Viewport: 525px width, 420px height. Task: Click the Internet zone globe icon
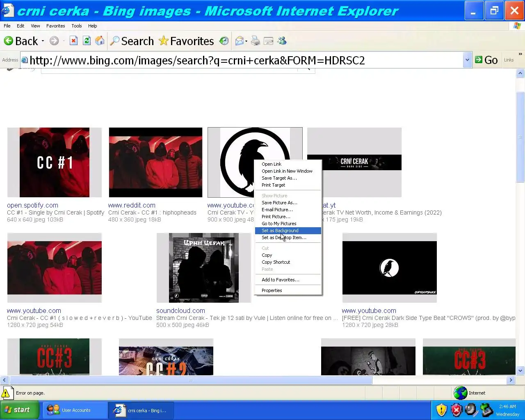(x=461, y=393)
